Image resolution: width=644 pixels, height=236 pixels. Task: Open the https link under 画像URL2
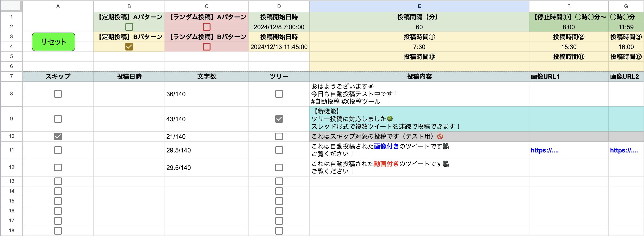(624, 150)
